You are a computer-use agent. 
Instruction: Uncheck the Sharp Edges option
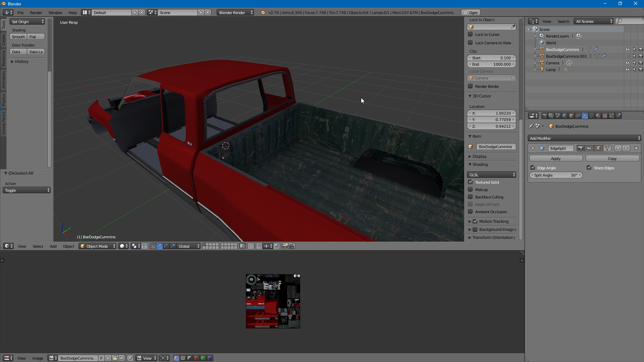click(589, 168)
